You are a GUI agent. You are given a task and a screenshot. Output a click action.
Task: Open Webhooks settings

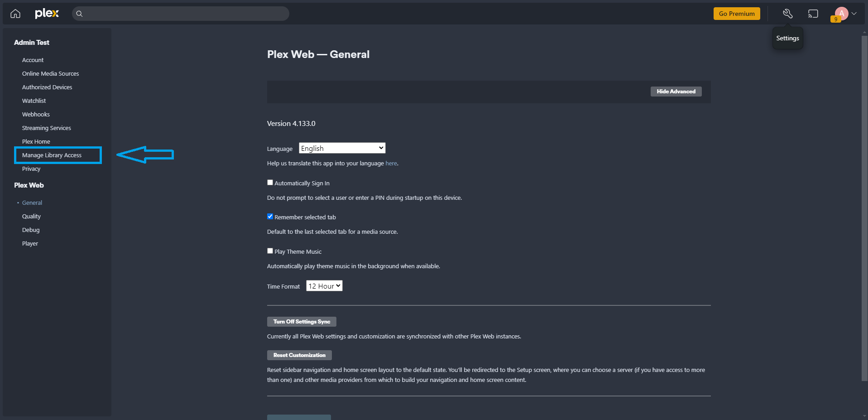[x=36, y=115]
